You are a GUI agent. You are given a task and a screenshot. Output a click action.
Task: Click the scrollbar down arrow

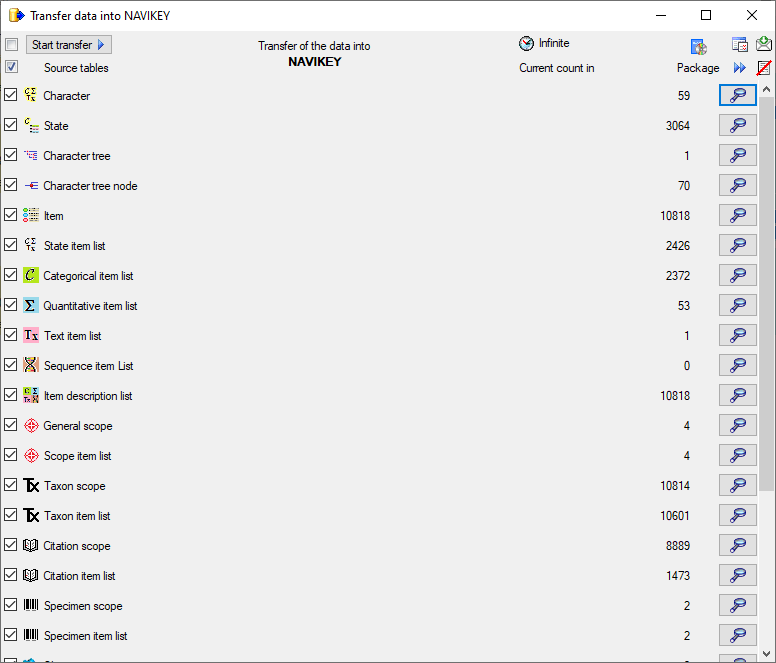point(766,655)
